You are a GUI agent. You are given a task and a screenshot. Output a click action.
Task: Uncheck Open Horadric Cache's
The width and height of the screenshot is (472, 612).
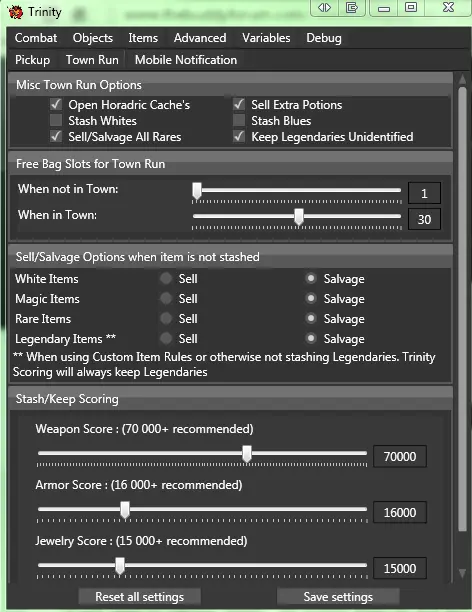(x=56, y=105)
